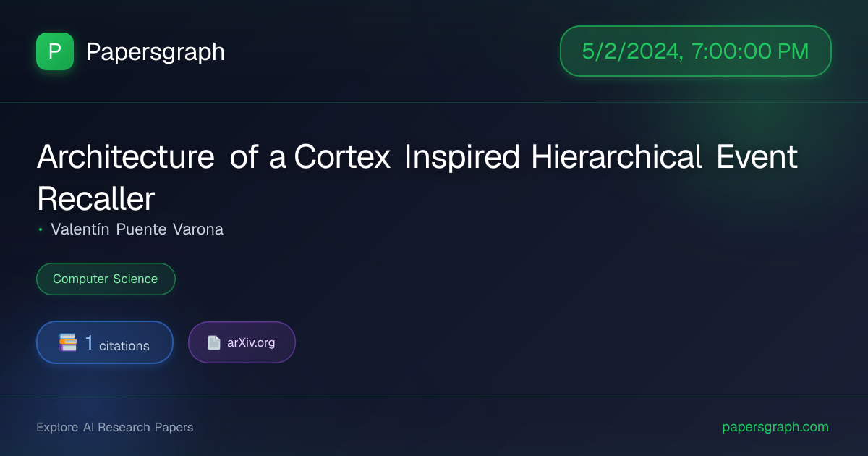Viewport: 868px width, 456px height.
Task: Click the 5/2/2024 date in timestamp badge
Action: [630, 51]
